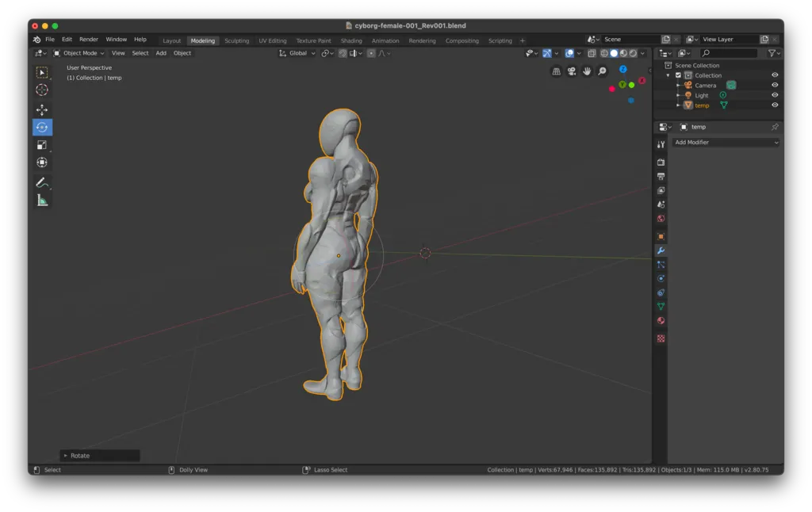Toggle proportional editing in viewport header
Image resolution: width=812 pixels, height=512 pixels.
click(371, 53)
